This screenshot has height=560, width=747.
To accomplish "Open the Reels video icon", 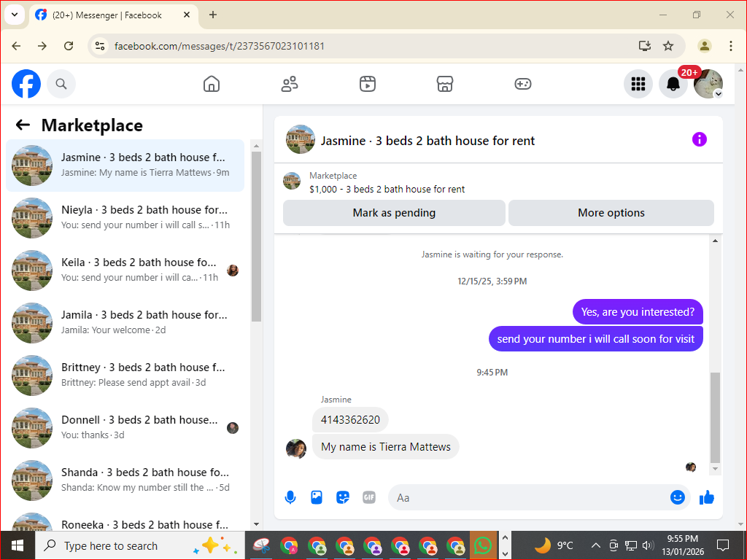I will click(x=368, y=84).
